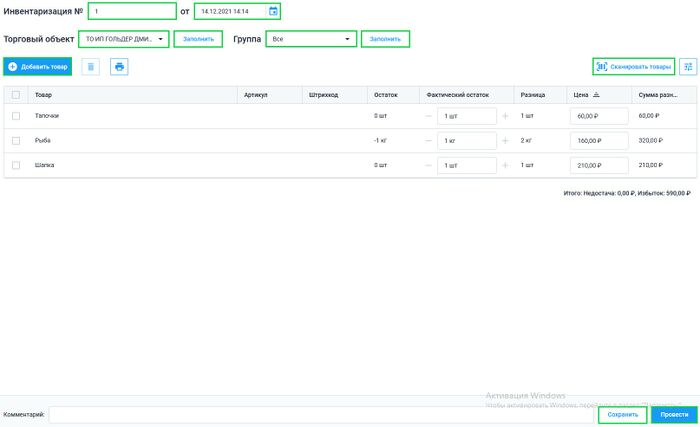Increase actual stock for Рыба
This screenshot has height=427, width=700.
(x=505, y=141)
